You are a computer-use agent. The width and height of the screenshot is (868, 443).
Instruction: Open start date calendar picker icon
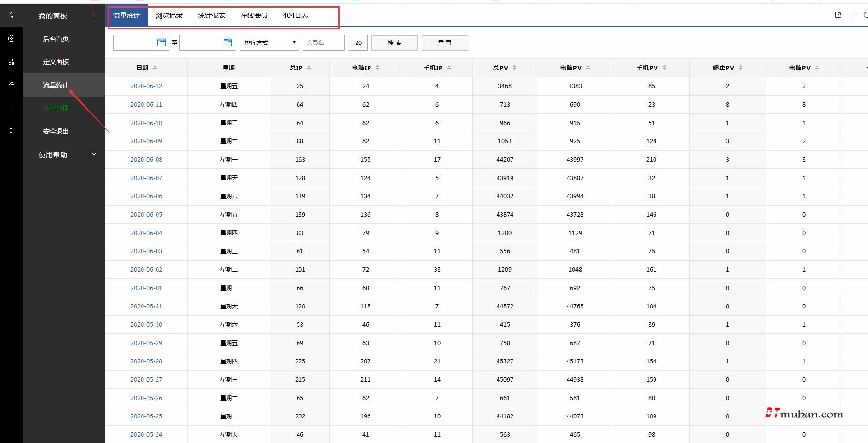pyautogui.click(x=161, y=42)
